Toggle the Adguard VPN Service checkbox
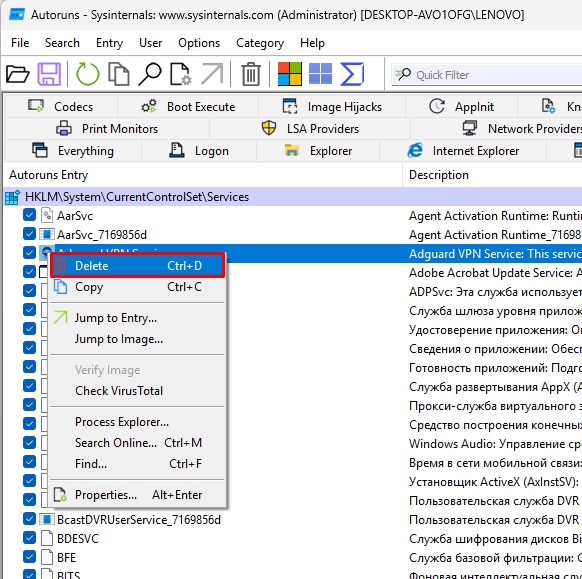582x579 pixels. pyautogui.click(x=29, y=252)
